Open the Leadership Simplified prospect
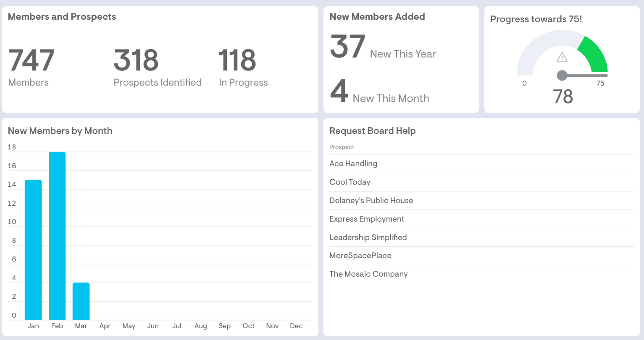644x340 pixels. [368, 238]
